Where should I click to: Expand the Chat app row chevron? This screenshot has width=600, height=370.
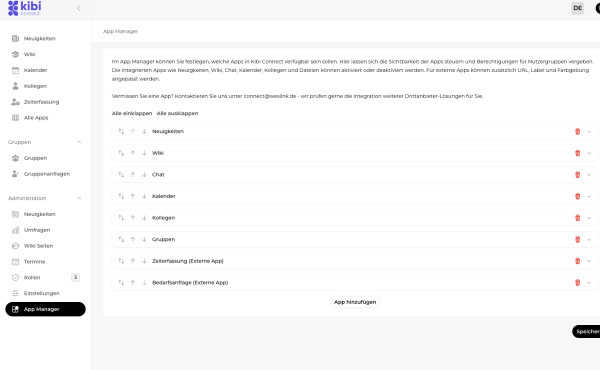[x=589, y=174]
